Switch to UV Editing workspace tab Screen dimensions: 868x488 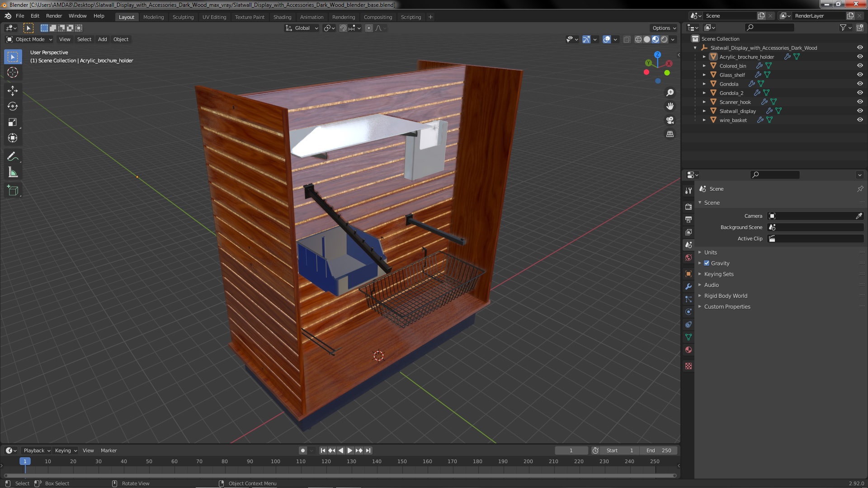[x=214, y=17]
